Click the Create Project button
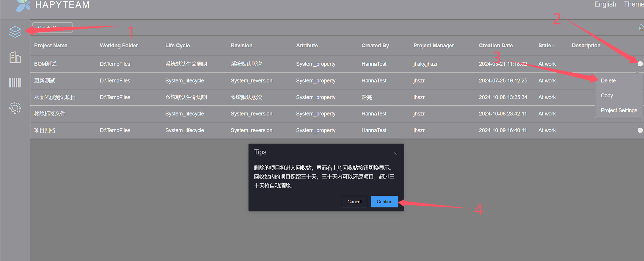Image resolution: width=644 pixels, height=261 pixels. (x=52, y=27)
